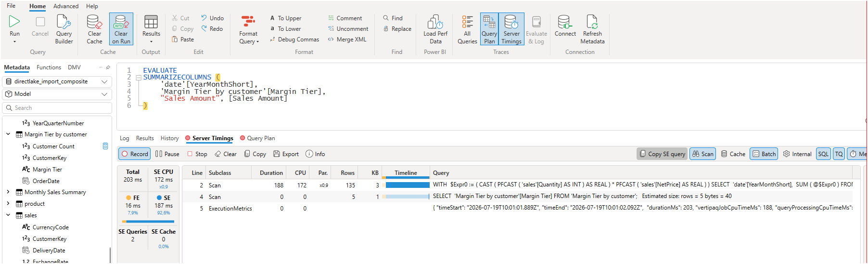Toggle the Record button in Server Timings
868x264 pixels.
pyautogui.click(x=135, y=154)
